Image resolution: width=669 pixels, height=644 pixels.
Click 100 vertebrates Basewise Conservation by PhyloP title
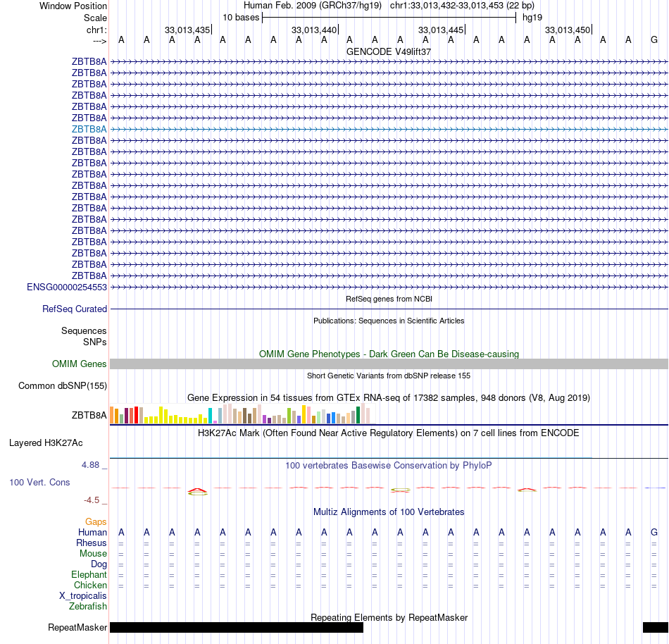pos(389,466)
